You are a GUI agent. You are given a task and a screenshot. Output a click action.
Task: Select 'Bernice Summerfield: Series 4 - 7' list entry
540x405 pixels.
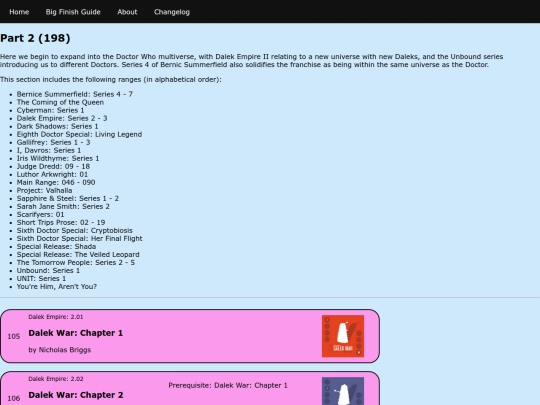[x=75, y=94]
